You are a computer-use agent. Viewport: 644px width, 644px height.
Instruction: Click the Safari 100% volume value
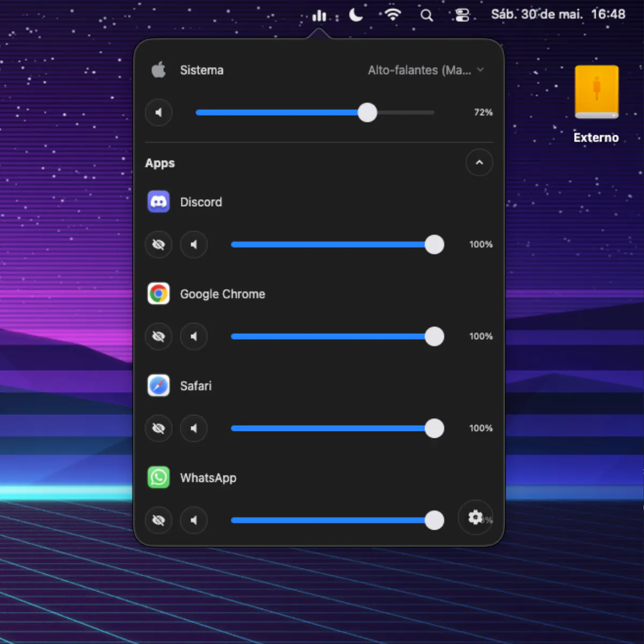481,428
